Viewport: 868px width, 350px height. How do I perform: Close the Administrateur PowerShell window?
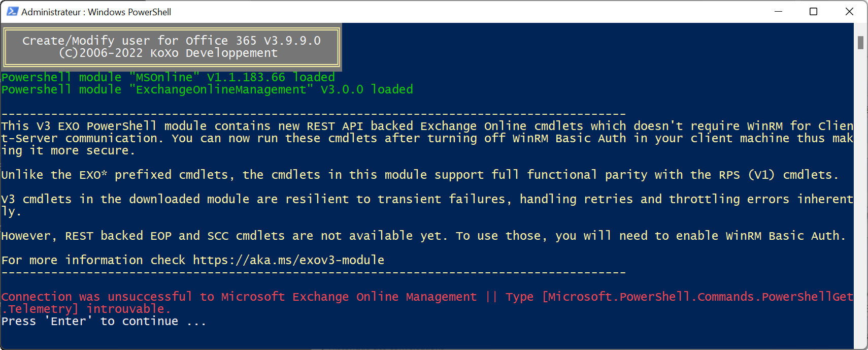(849, 12)
